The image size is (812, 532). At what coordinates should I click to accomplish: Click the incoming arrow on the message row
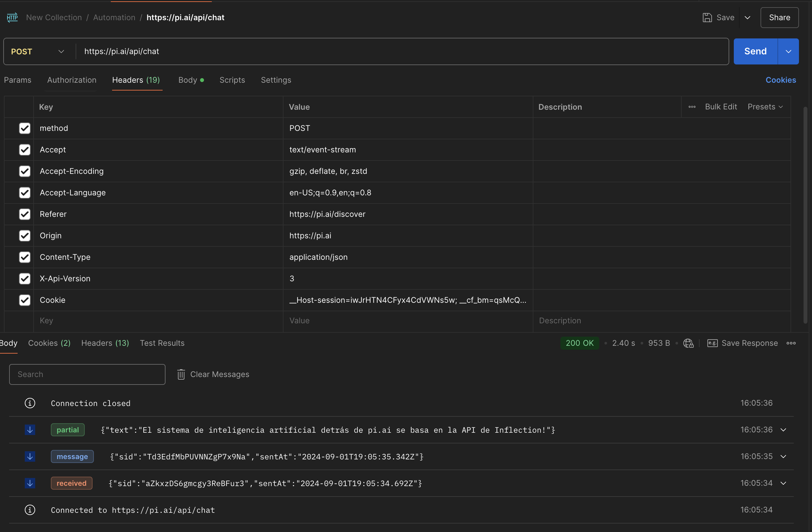[x=30, y=456]
